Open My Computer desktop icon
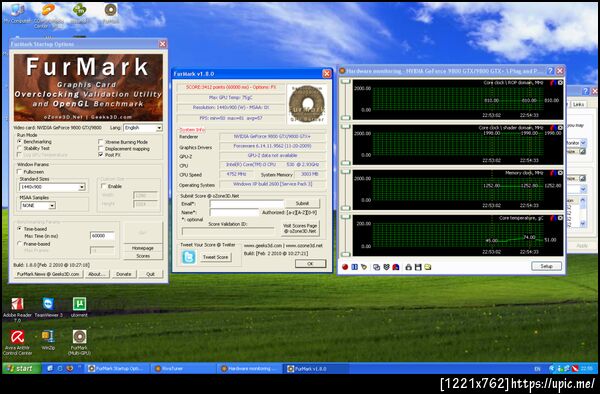This screenshot has width=600, height=394. 17,14
